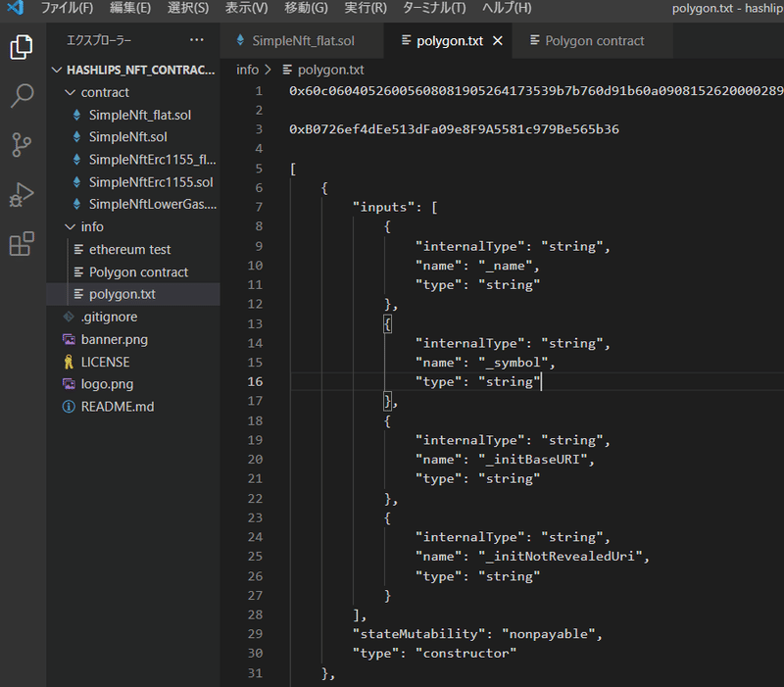This screenshot has height=687, width=784.
Task: Click "_symbol" value on line 15
Action: tap(513, 363)
